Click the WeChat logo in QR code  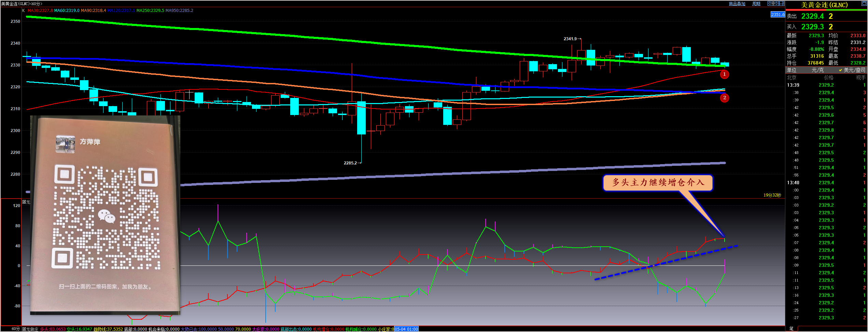point(107,216)
